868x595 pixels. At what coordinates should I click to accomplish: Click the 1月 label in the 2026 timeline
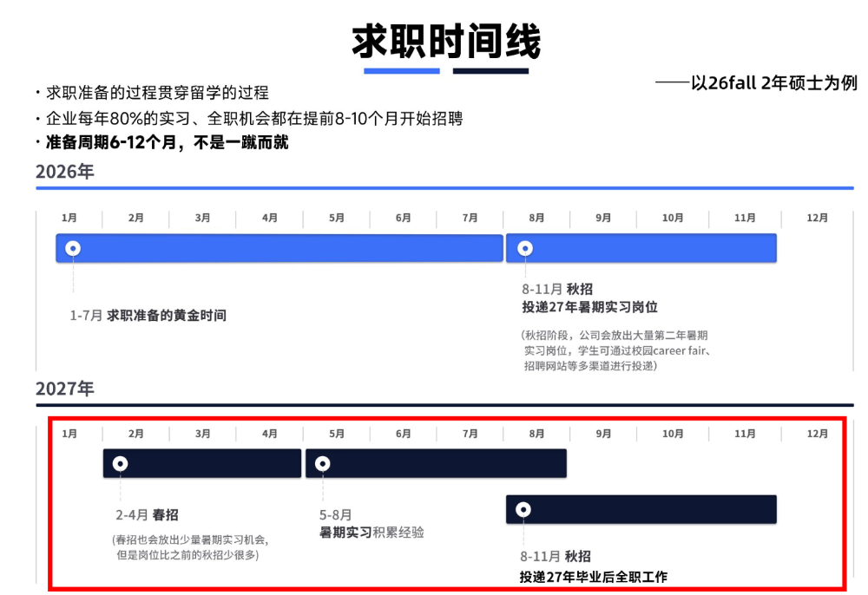pos(70,219)
